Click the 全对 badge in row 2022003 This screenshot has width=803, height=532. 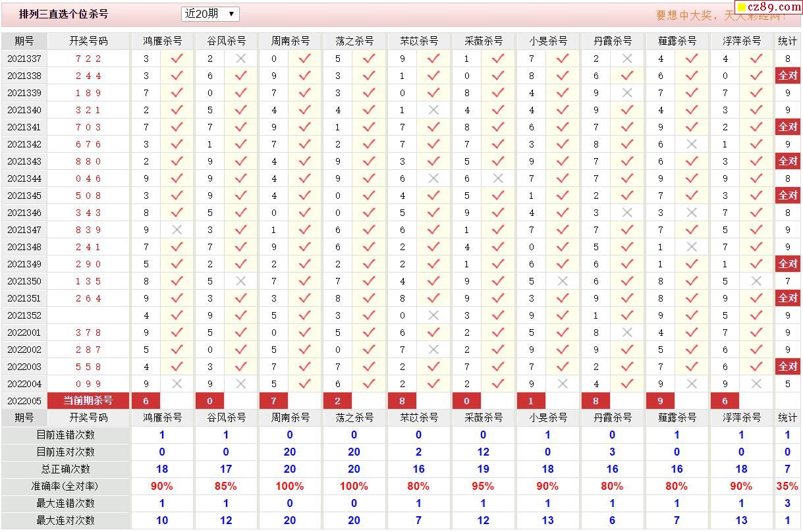(x=787, y=367)
